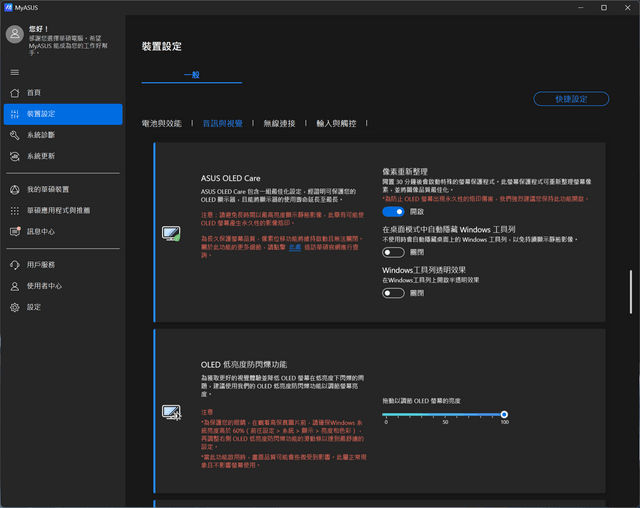Image resolution: width=640 pixels, height=508 pixels.
Task: Click the 裝置設定 sliders icon
Action: point(15,114)
